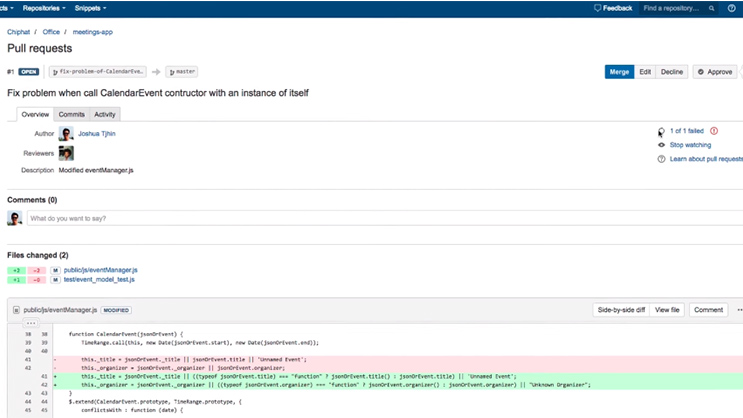Open the Repositories dropdown menu
This screenshot has width=743, height=418.
pos(44,8)
